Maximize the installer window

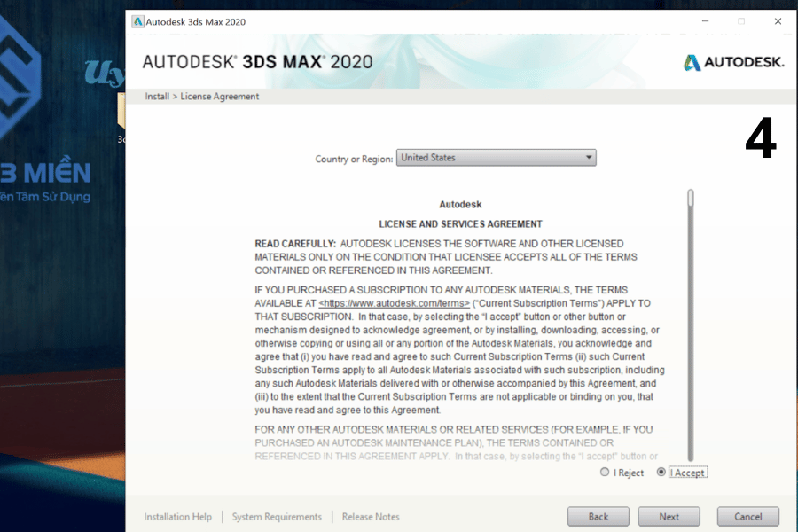point(741,21)
